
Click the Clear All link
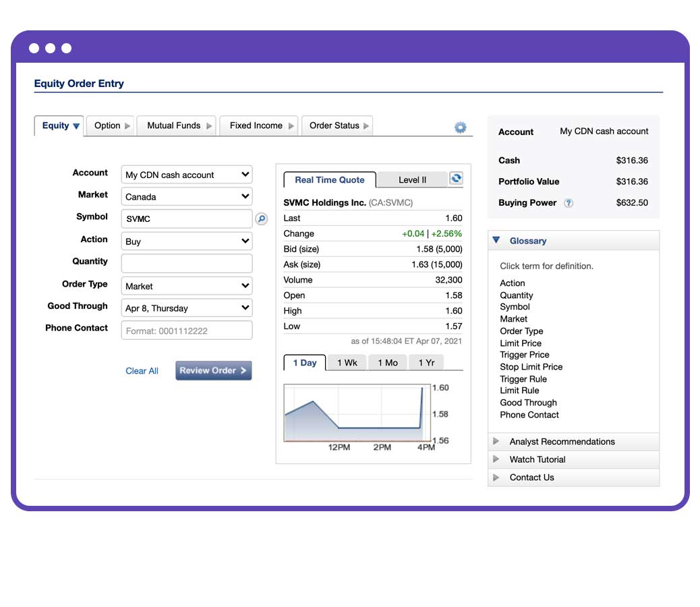point(142,370)
